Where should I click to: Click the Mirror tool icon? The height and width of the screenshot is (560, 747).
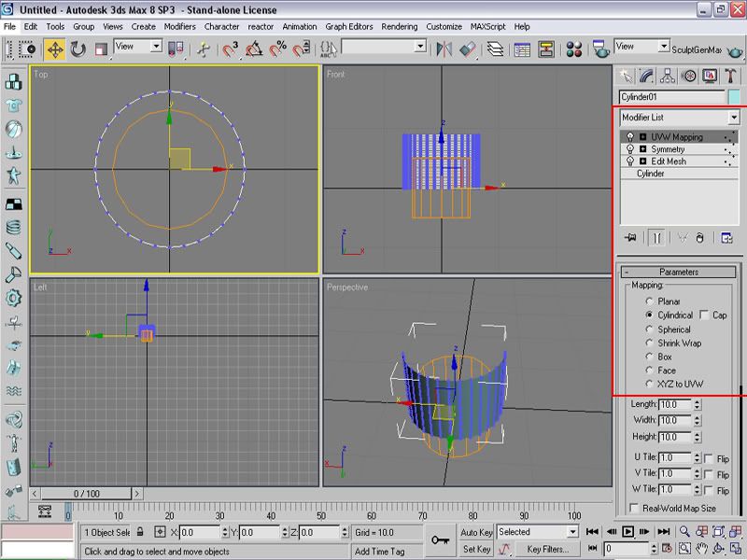(x=444, y=49)
